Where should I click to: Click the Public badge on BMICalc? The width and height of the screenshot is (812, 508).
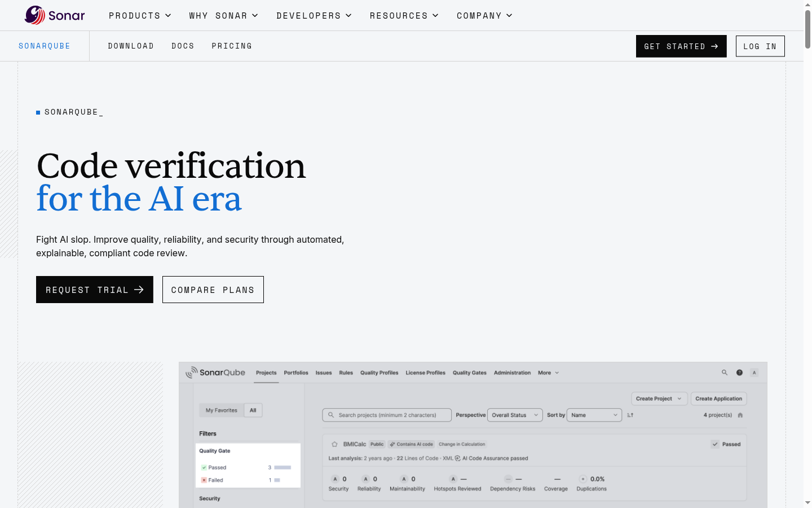click(x=377, y=444)
